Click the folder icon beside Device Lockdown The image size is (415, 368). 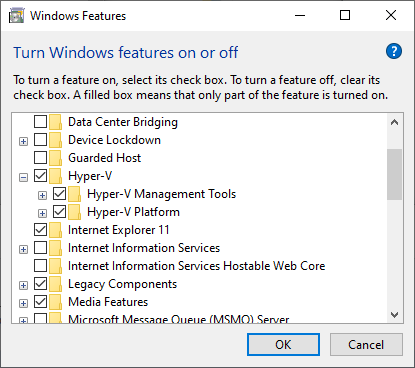(55, 140)
